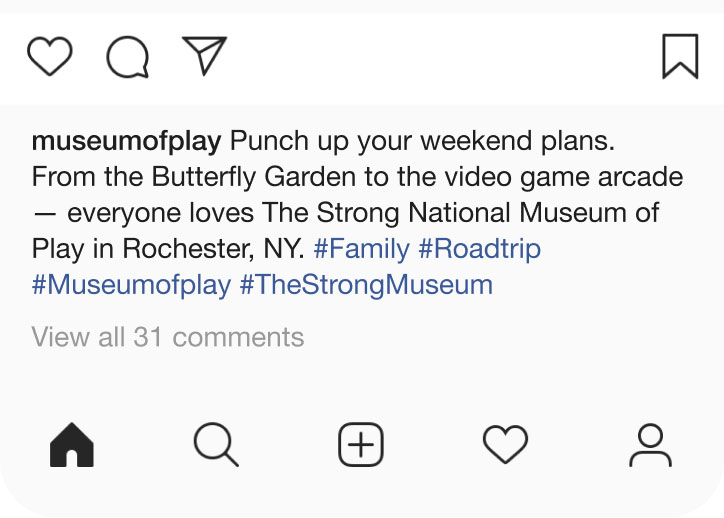Viewport: 724px width, 518px height.
Task: Click the 'Rochester, NY.' text in the caption
Action: click(213, 249)
